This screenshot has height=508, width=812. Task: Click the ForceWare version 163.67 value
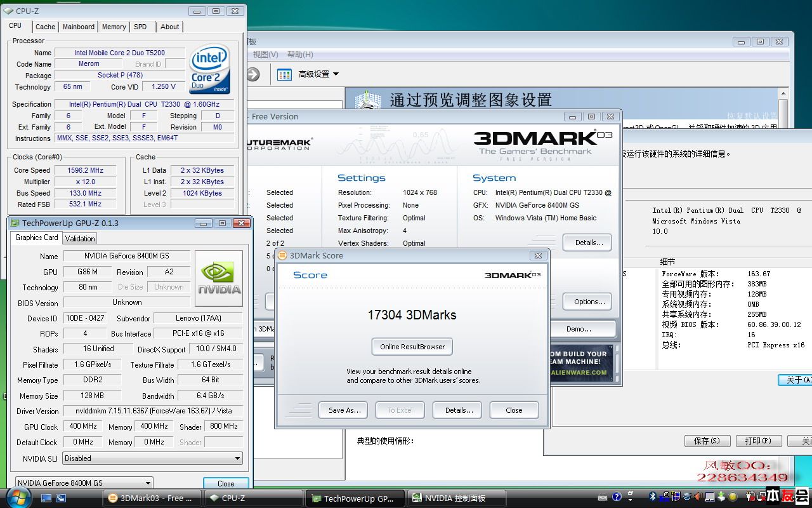click(759, 274)
